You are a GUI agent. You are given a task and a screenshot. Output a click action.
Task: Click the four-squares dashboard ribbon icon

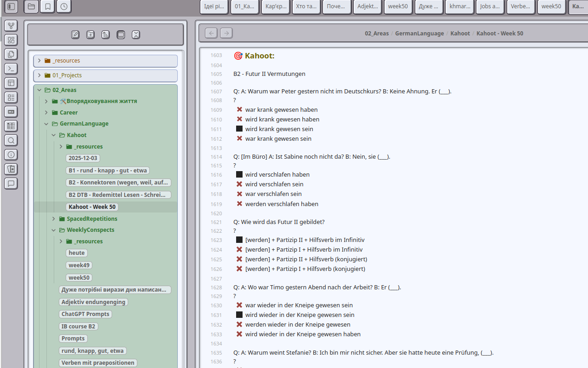[x=11, y=40]
